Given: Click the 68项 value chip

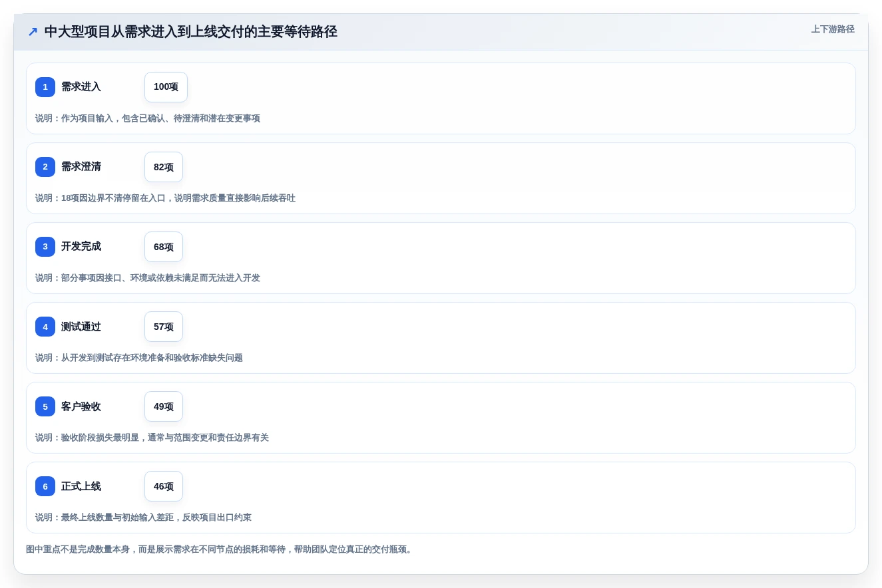Looking at the screenshot, I should click(164, 247).
